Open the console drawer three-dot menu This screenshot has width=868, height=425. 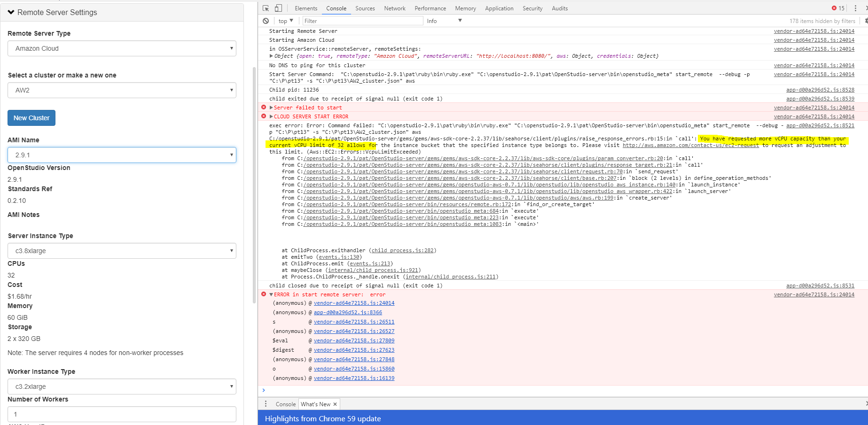click(266, 404)
